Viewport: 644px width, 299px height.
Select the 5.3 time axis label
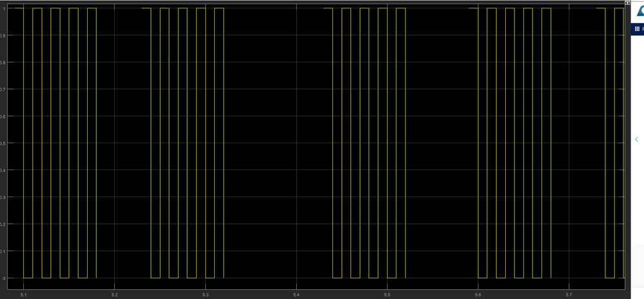205,294
